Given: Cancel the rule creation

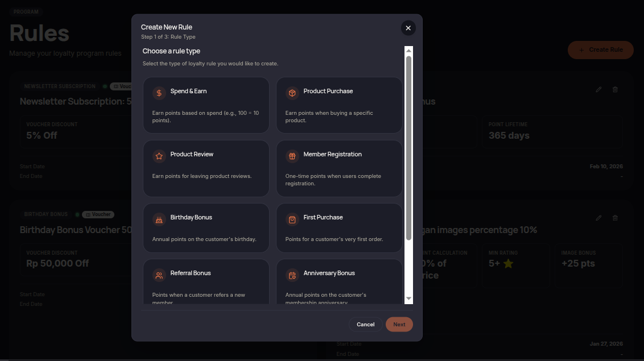Looking at the screenshot, I should click(366, 325).
